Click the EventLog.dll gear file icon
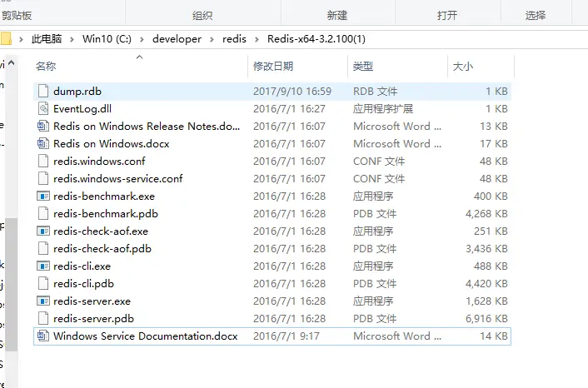The image size is (588, 388). 43,109
